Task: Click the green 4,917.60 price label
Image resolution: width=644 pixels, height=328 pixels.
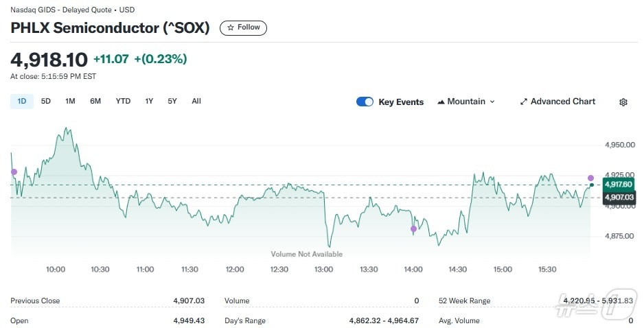Action: click(617, 185)
